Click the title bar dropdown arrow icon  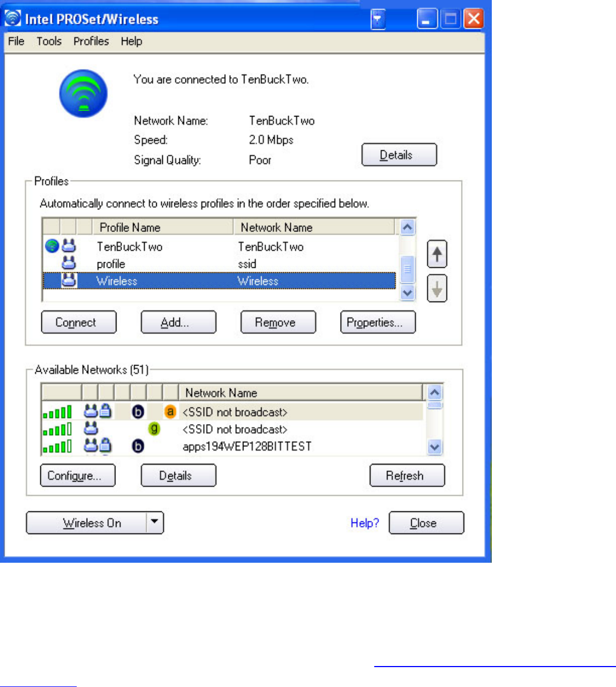[x=378, y=19]
